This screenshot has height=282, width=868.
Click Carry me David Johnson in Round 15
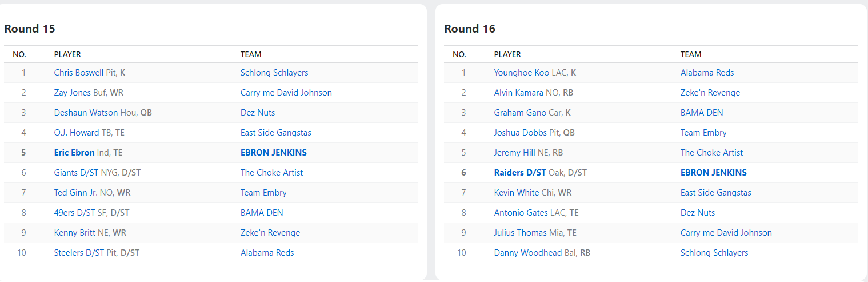[x=286, y=93]
